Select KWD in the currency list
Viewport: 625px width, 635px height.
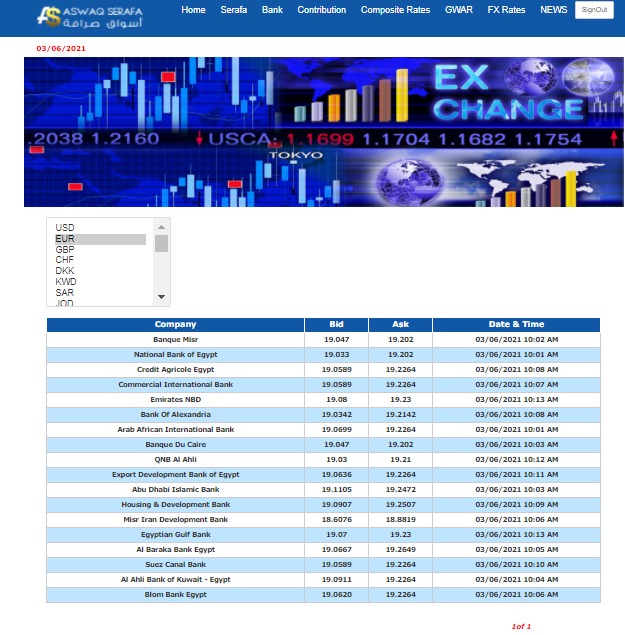[100, 281]
